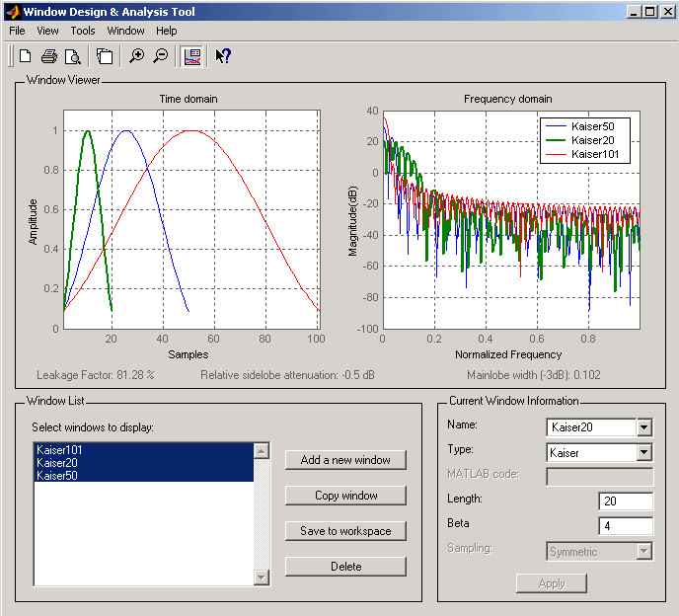Select the Zoom Out magnifier tool
The image size is (679, 616).
[160, 56]
